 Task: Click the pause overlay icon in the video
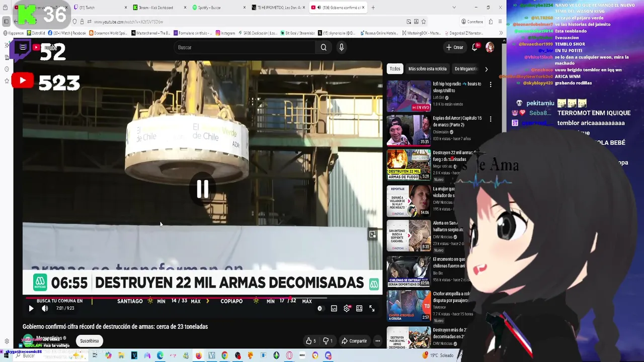(x=202, y=189)
